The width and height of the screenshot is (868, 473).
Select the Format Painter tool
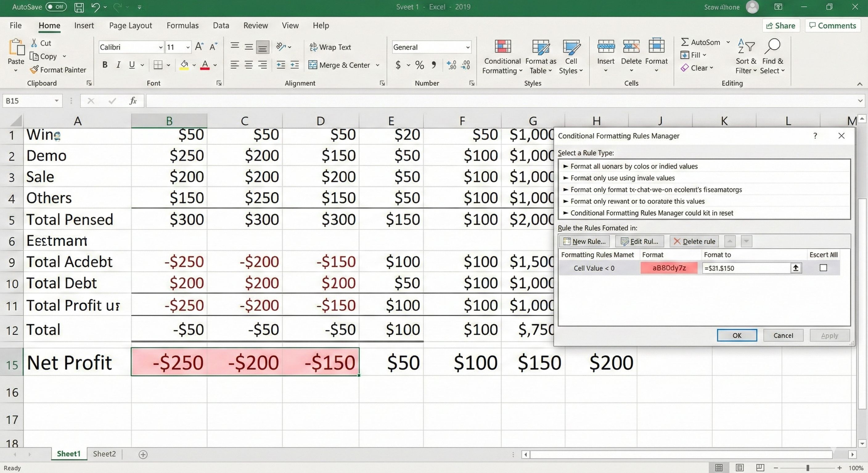(58, 70)
